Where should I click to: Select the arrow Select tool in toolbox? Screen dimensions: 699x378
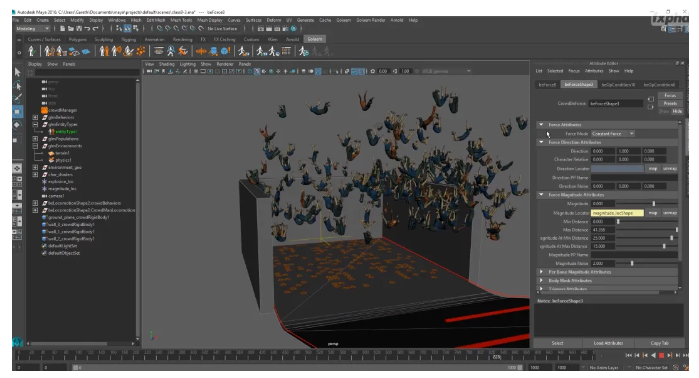17,72
